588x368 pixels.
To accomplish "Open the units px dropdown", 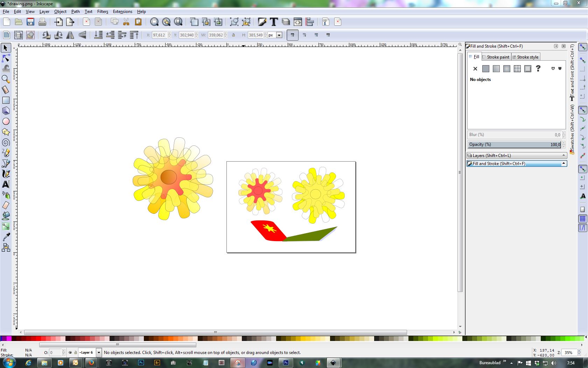I will click(x=279, y=35).
